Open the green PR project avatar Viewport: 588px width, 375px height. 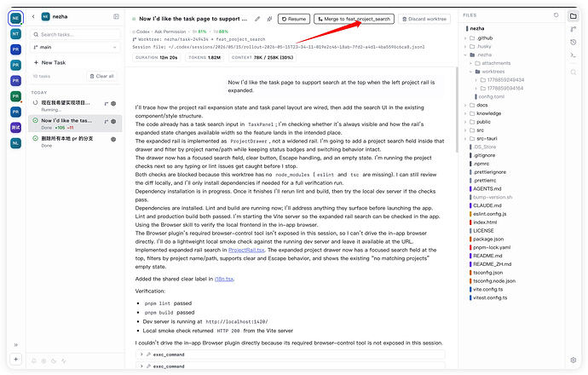click(x=15, y=96)
